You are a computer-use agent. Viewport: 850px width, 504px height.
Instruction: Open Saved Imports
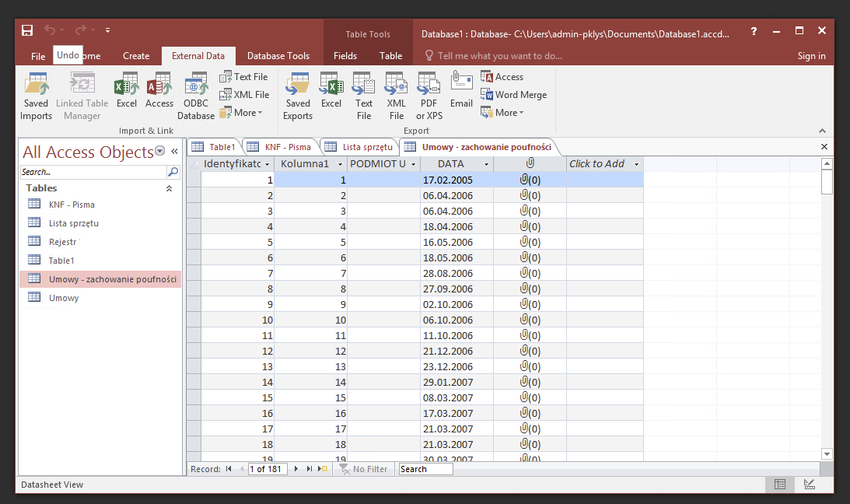coord(36,93)
